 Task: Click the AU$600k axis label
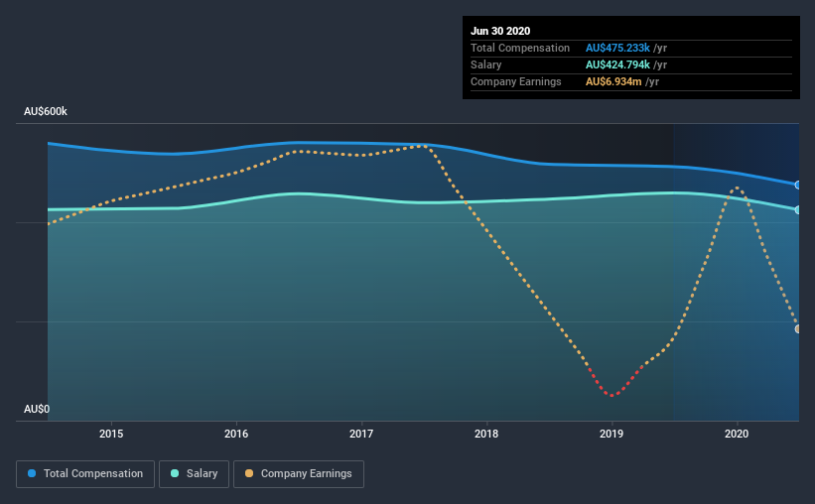[46, 111]
